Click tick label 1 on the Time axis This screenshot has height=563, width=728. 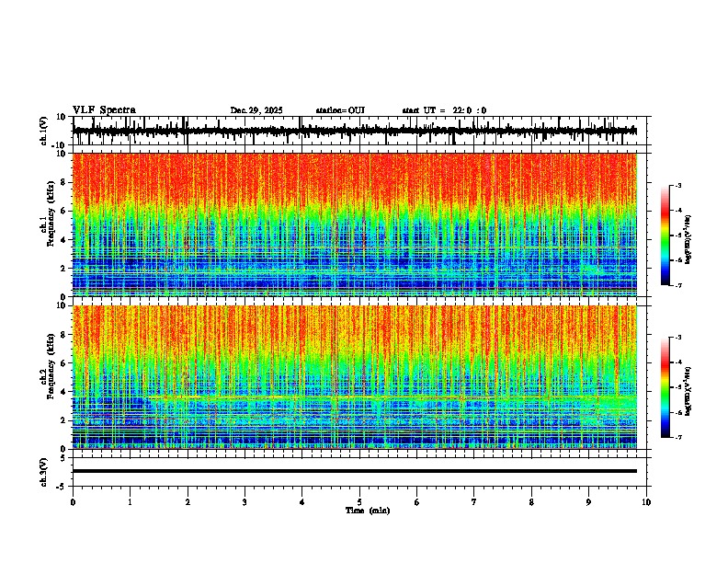tap(130, 502)
